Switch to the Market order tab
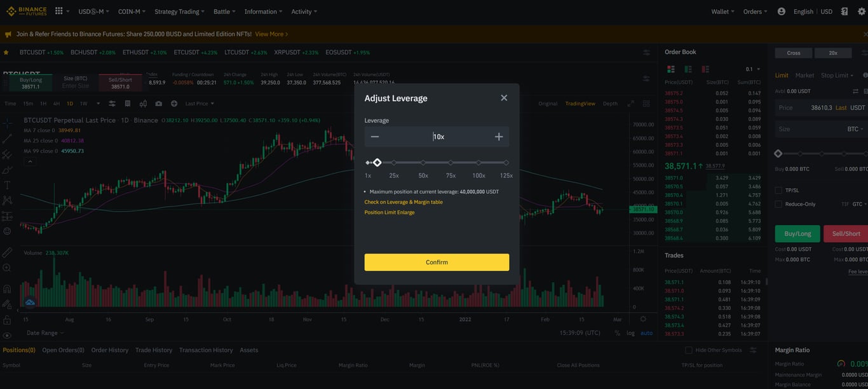This screenshot has width=868, height=389. (x=804, y=76)
